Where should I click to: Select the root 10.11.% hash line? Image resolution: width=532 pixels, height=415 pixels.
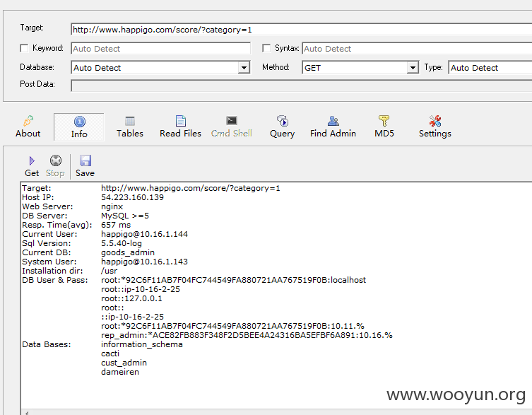(x=232, y=326)
